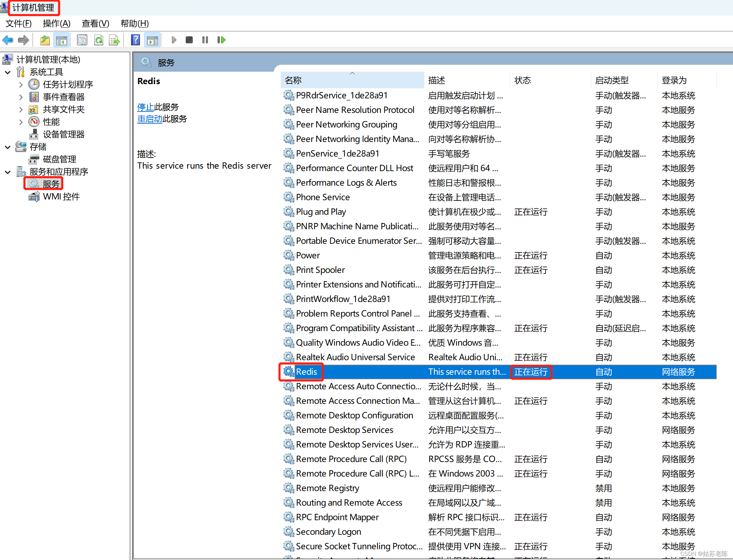Screen dimensions: 733x560
Task: Select Remote Desktop Services row
Action: click(x=498, y=430)
